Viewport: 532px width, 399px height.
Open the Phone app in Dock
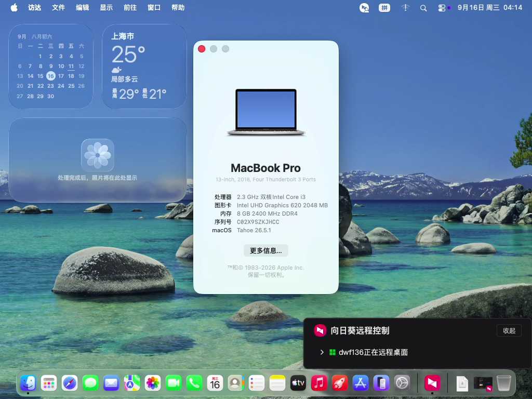coord(194,383)
